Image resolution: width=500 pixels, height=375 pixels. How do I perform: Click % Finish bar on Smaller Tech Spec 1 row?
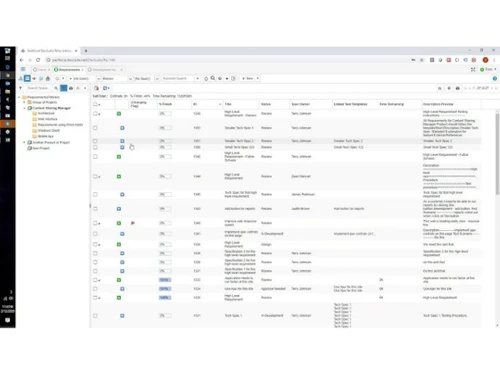pos(165,128)
